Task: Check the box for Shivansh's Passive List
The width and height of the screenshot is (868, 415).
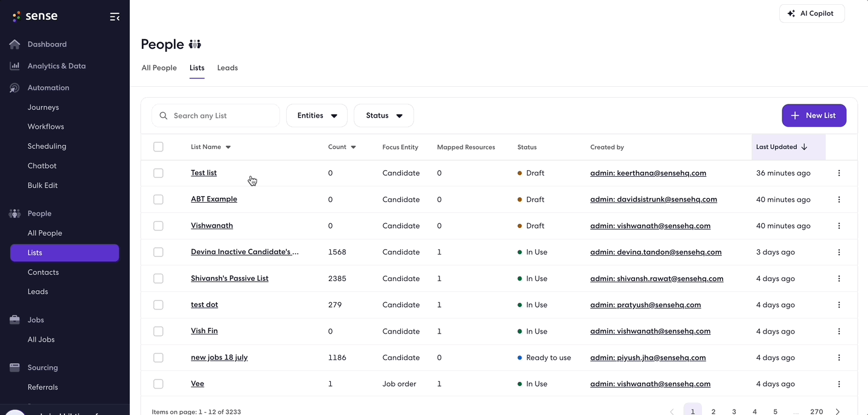Action: tap(158, 279)
